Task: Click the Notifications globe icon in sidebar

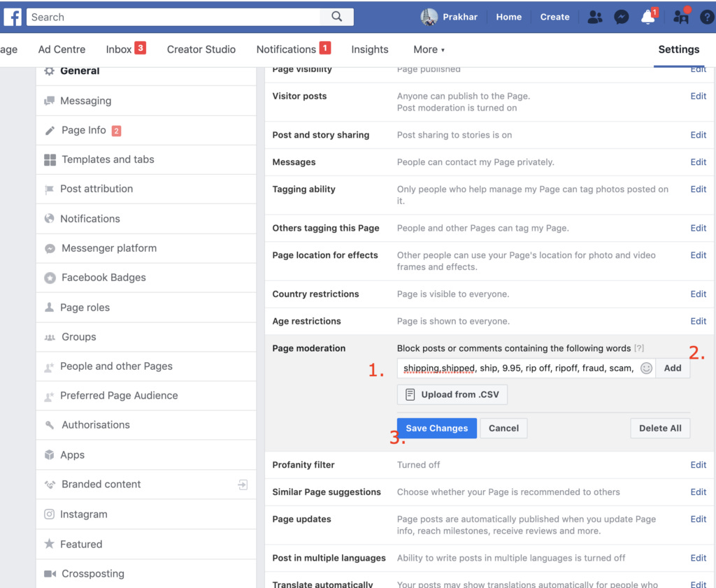Action: (50, 219)
